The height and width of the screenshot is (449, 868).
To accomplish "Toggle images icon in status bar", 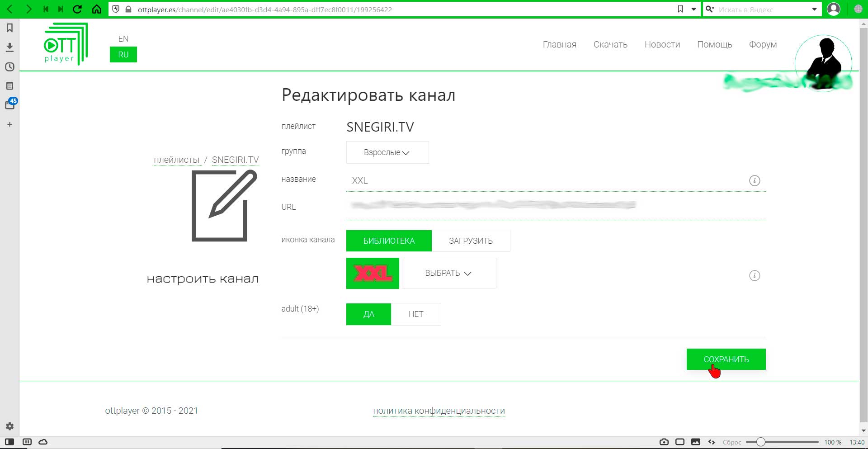I will tap(696, 442).
